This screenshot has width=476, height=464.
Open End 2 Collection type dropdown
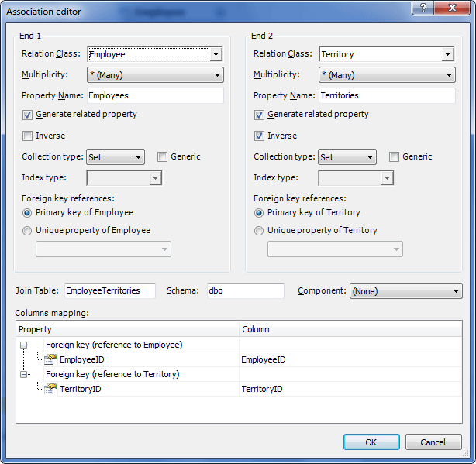[347, 157]
